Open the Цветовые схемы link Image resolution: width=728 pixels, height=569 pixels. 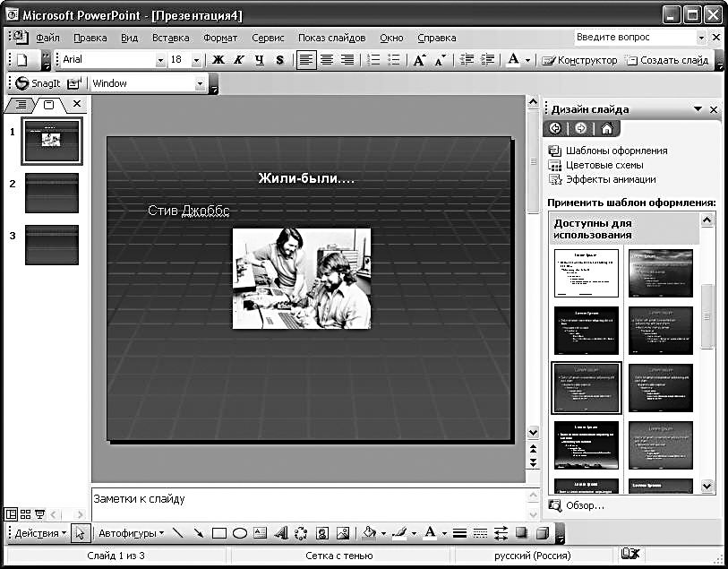pos(604,165)
